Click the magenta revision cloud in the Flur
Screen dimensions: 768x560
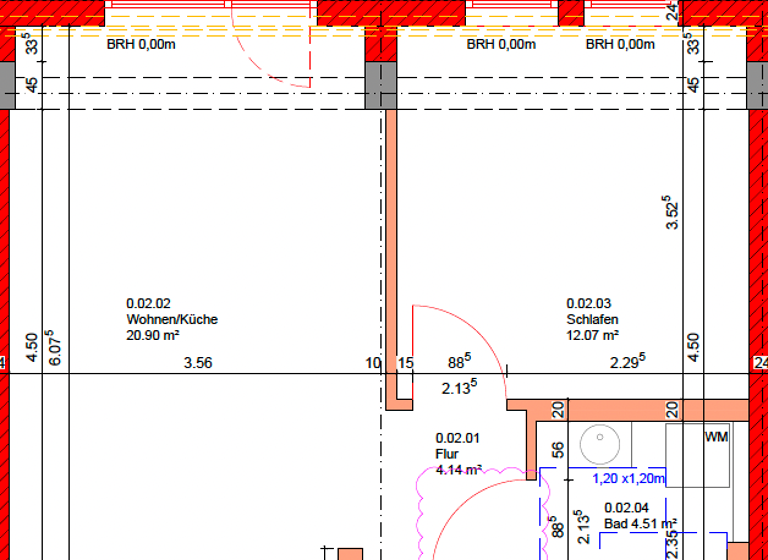(x=420, y=510)
